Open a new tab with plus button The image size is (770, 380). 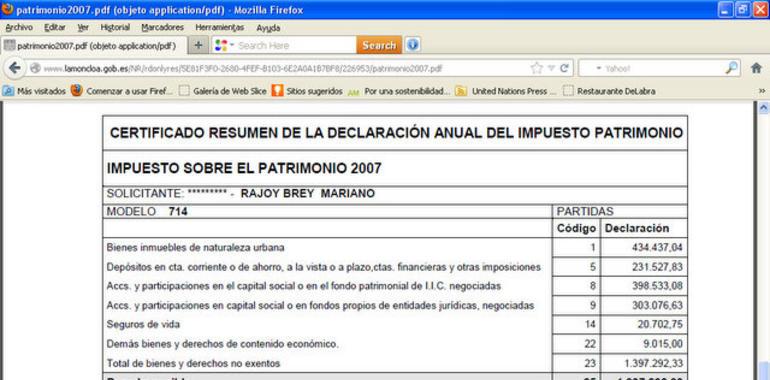coord(198,45)
